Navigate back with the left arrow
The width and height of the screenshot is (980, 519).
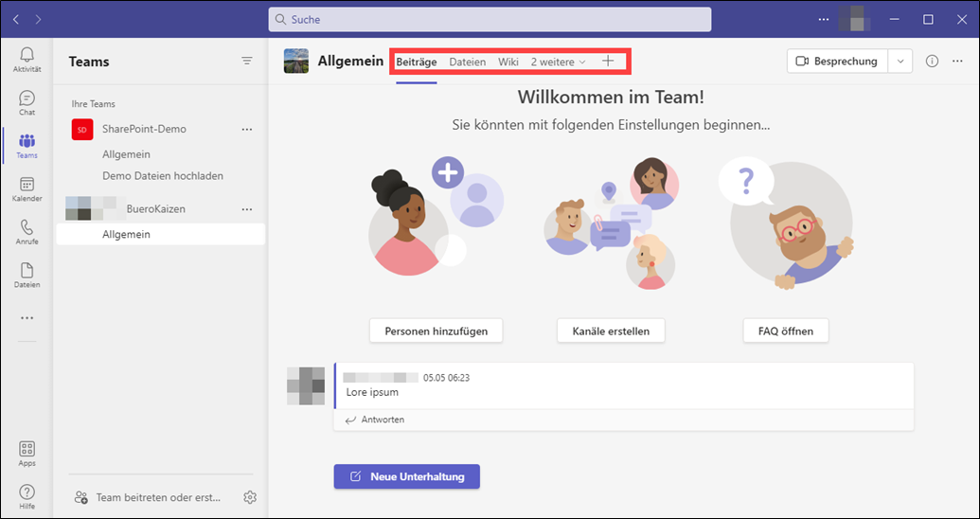tap(16, 19)
